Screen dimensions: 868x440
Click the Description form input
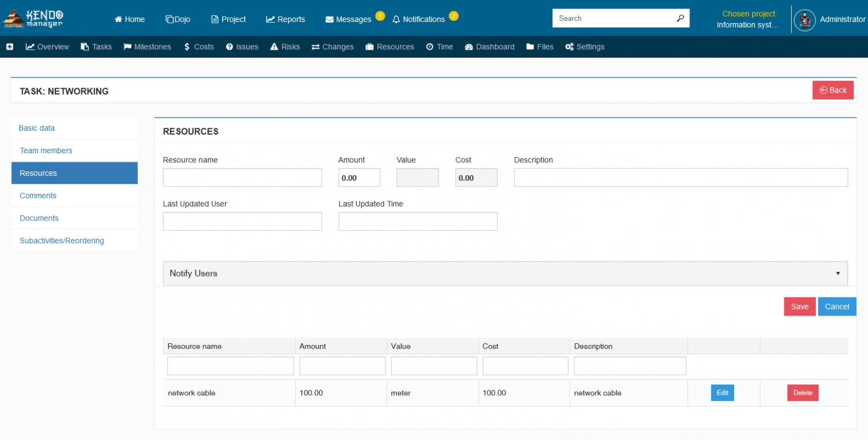click(x=681, y=178)
